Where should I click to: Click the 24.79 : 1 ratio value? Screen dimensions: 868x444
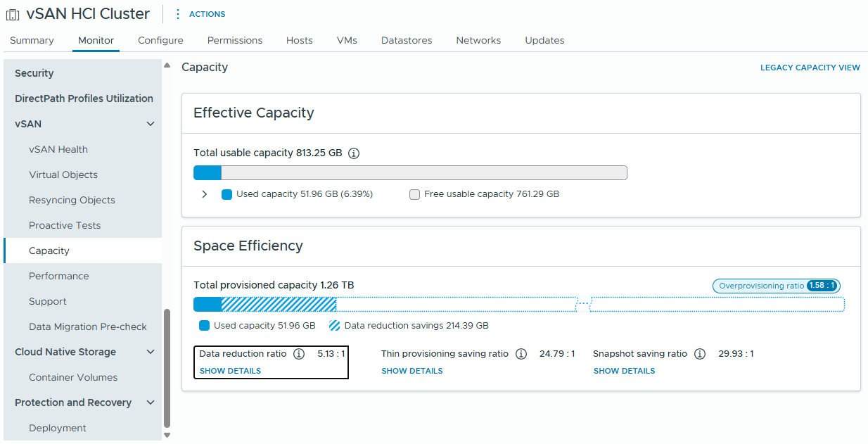pyautogui.click(x=557, y=354)
